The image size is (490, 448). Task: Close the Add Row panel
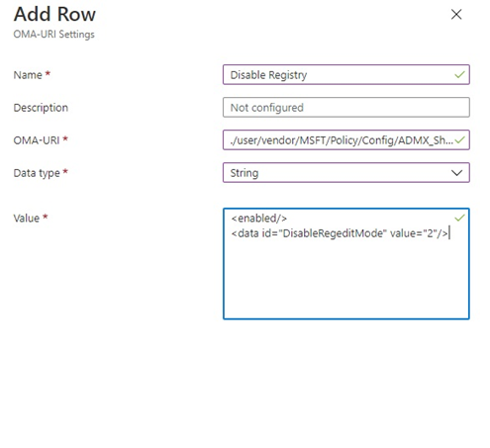pyautogui.click(x=456, y=14)
